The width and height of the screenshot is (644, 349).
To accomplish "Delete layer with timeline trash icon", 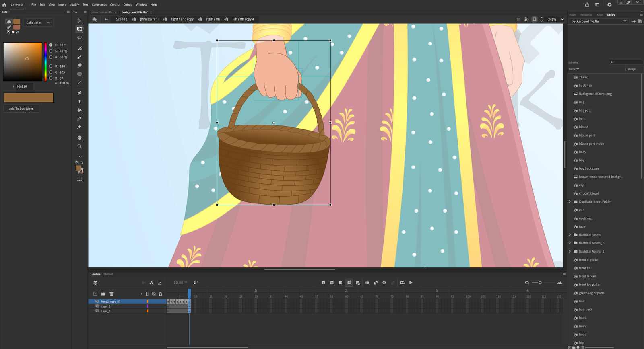I will [111, 294].
